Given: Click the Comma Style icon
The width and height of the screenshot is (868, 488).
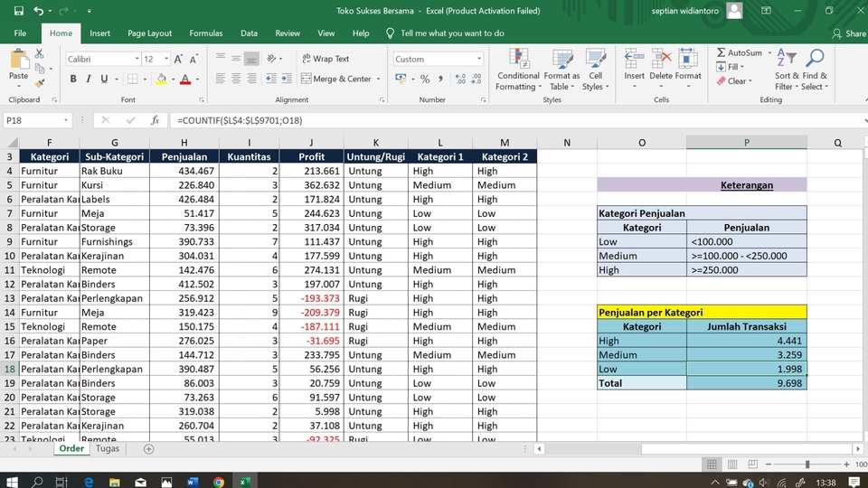Looking at the screenshot, I should pyautogui.click(x=440, y=80).
